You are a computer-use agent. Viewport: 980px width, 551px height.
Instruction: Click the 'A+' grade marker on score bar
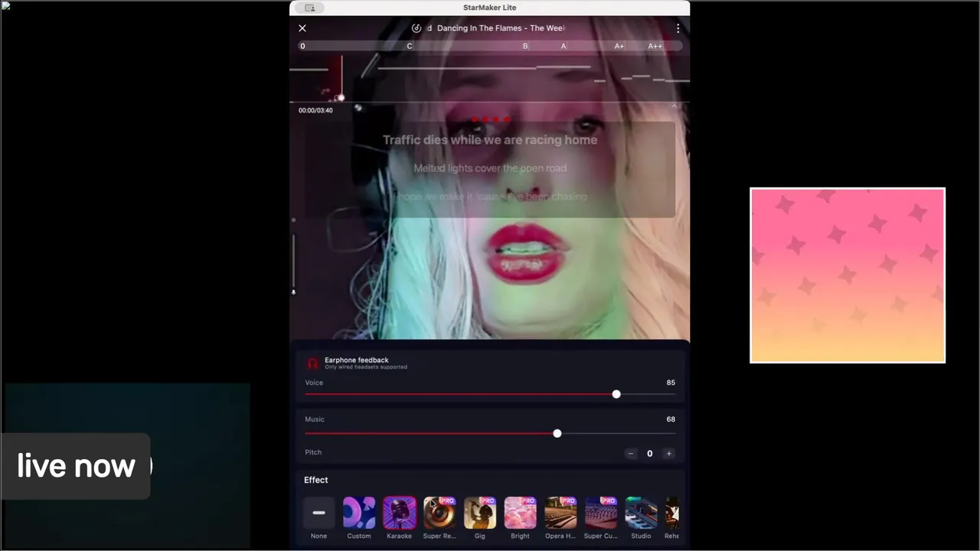click(x=619, y=46)
